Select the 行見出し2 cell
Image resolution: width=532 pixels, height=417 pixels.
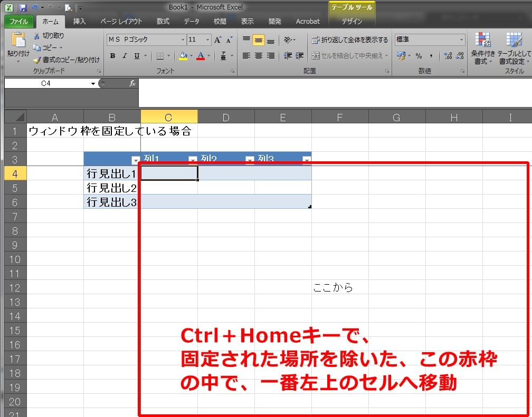(x=111, y=188)
